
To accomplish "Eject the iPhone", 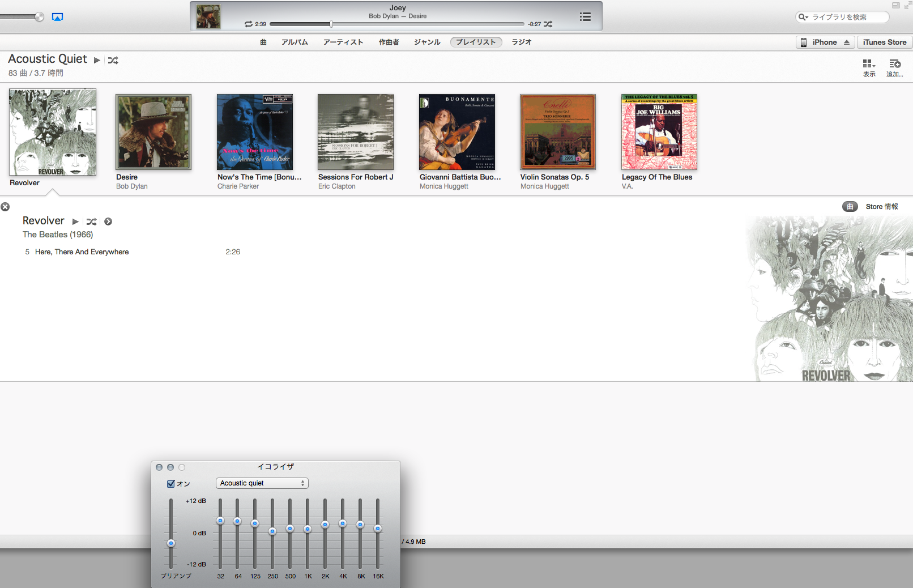I will click(847, 42).
